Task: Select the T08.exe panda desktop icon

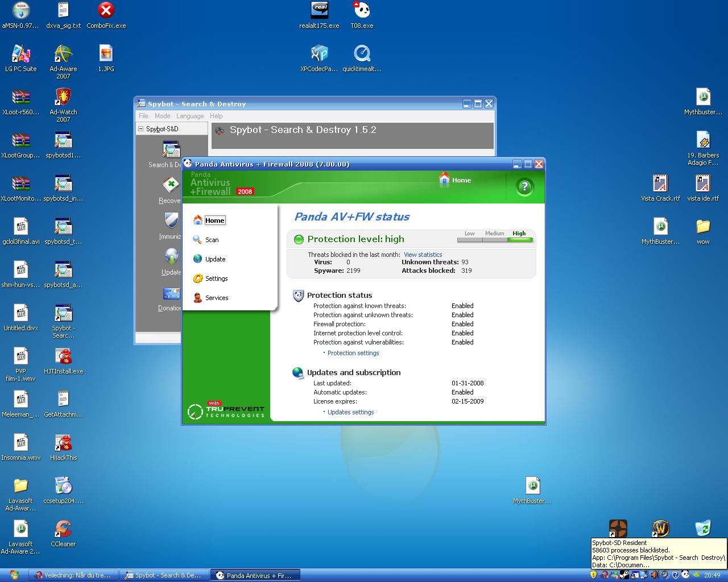Action: 362,15
